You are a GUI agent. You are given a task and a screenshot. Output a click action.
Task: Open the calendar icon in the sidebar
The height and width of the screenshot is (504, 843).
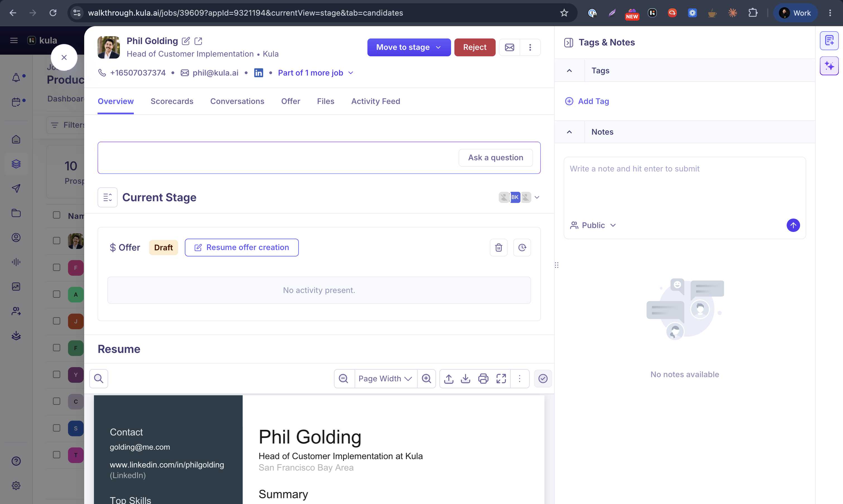coord(16,102)
